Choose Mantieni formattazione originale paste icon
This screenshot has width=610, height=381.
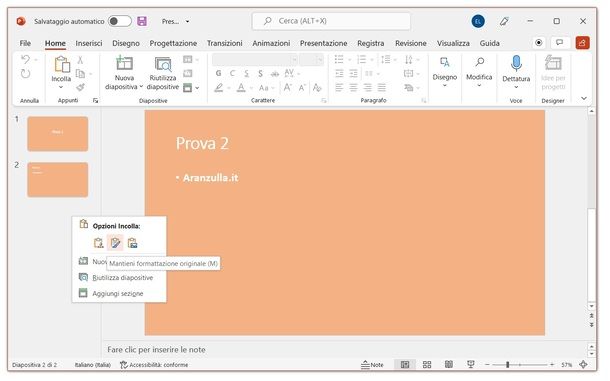pos(115,243)
